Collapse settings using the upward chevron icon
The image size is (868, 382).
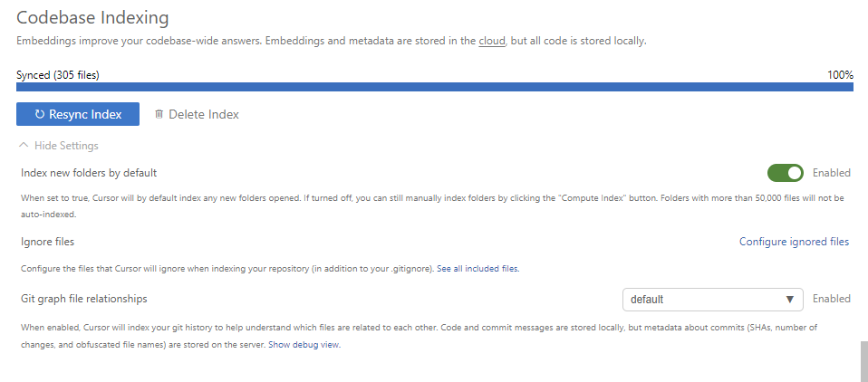pyautogui.click(x=24, y=146)
